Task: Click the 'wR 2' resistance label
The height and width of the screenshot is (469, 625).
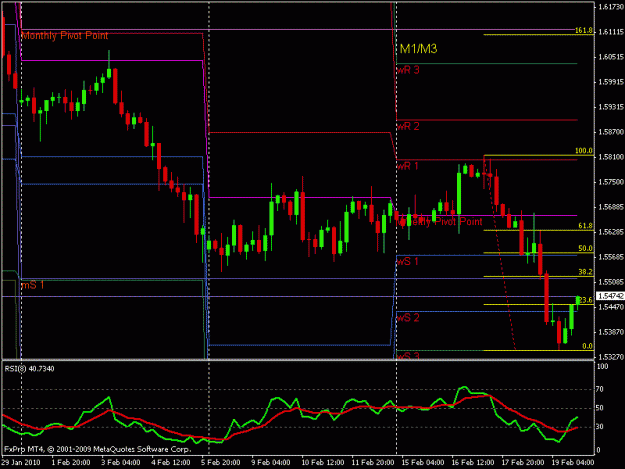Action: tap(408, 126)
